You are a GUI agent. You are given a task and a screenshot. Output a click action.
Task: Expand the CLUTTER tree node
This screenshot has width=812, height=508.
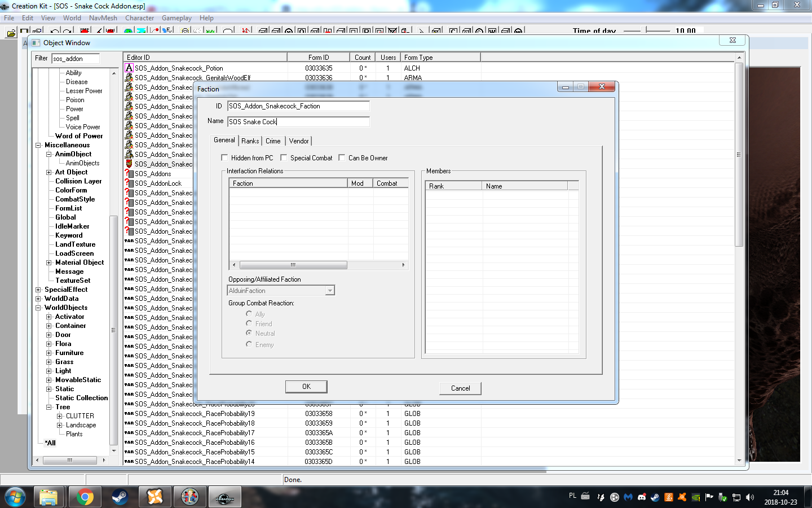tap(60, 416)
